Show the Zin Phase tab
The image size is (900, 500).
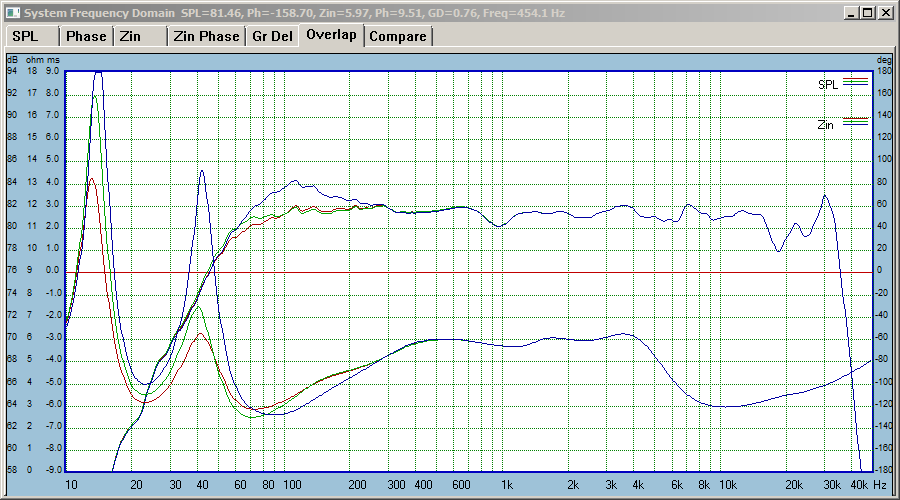[206, 36]
